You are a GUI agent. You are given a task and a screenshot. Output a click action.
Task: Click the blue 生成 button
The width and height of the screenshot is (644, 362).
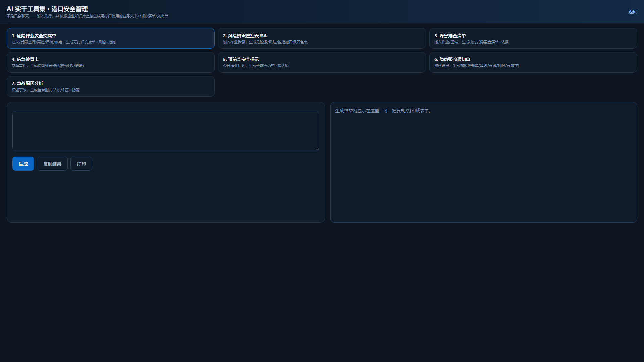(23, 164)
